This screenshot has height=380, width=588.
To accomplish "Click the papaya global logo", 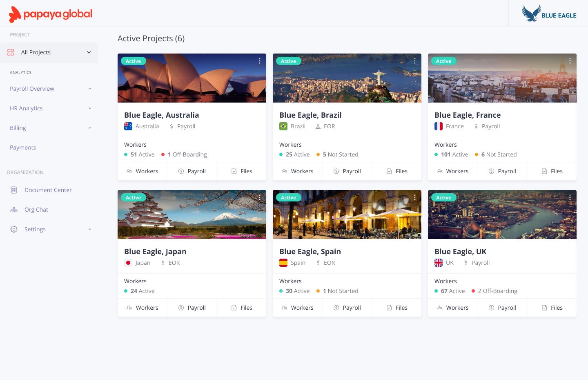I will [50, 13].
